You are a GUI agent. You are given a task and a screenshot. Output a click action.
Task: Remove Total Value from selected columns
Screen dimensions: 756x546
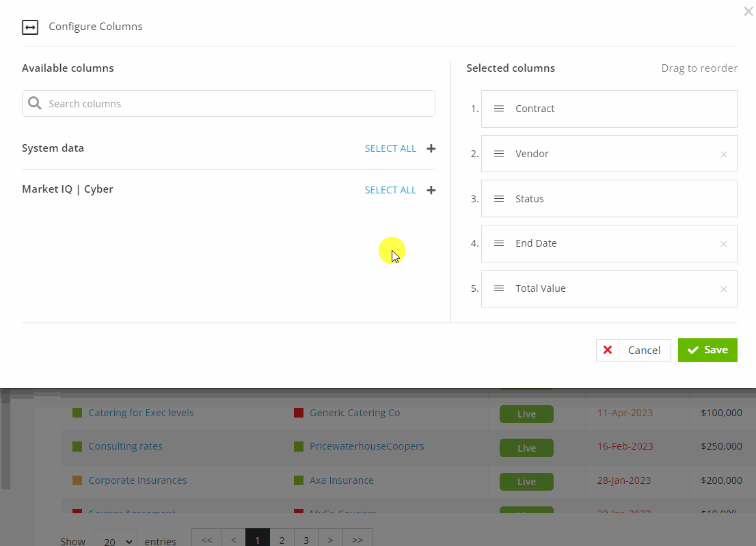coord(723,288)
